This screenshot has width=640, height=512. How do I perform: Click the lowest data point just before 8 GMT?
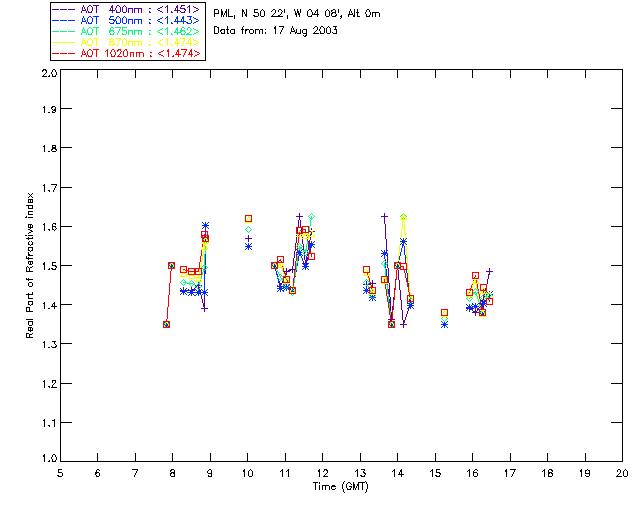click(x=167, y=325)
